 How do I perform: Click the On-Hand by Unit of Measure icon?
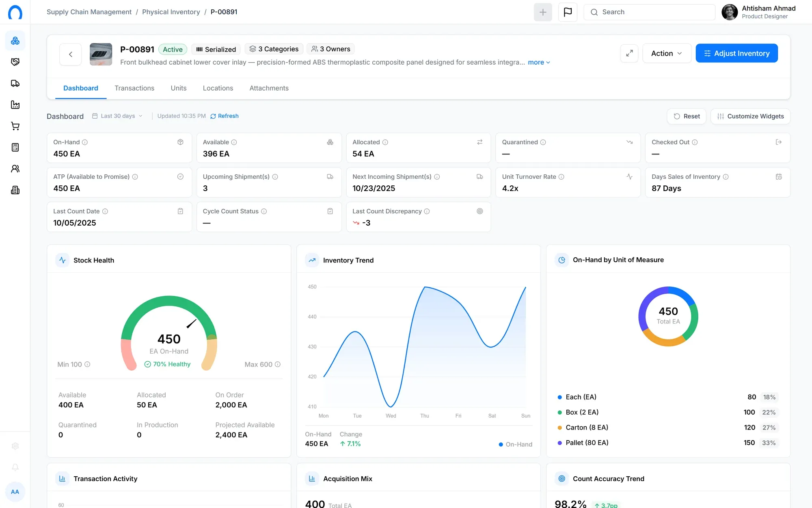pyautogui.click(x=562, y=260)
